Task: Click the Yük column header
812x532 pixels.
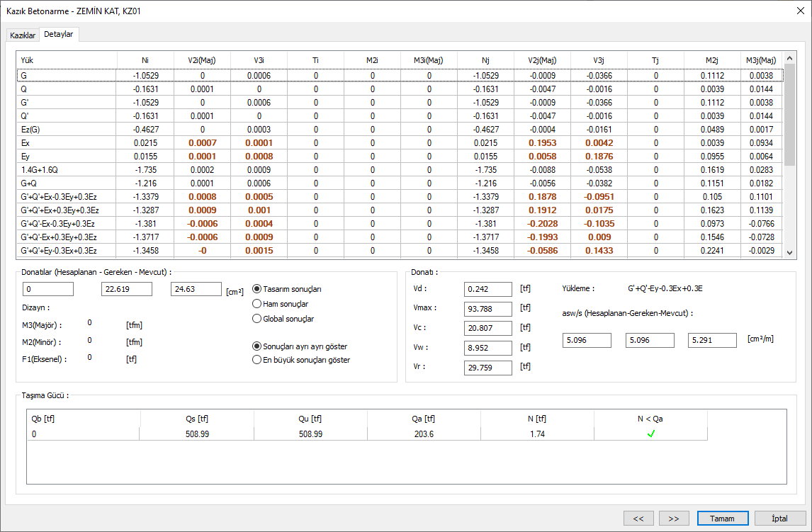Action: point(27,60)
